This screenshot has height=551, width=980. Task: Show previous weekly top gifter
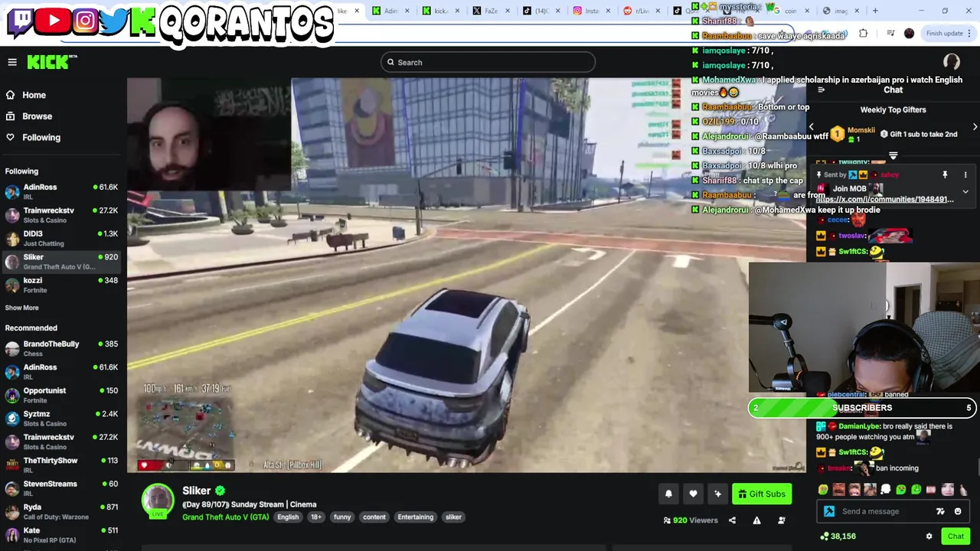(812, 127)
